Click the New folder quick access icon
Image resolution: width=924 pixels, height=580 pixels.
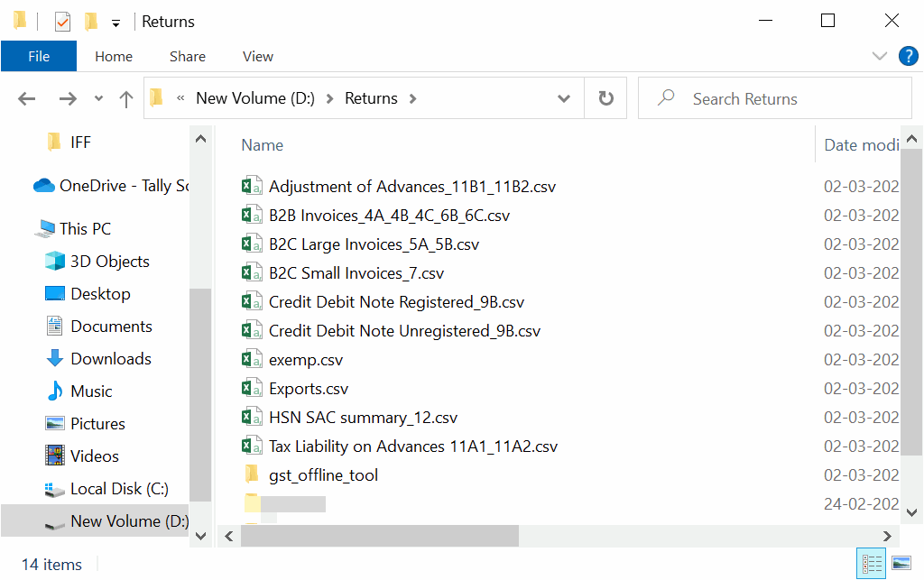point(91,22)
